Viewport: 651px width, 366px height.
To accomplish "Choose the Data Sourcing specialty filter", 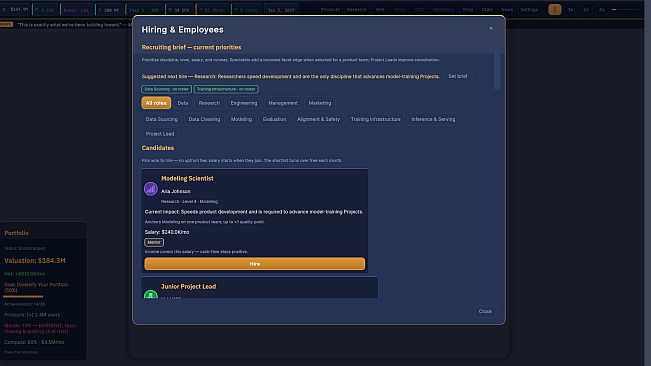I will point(162,119).
